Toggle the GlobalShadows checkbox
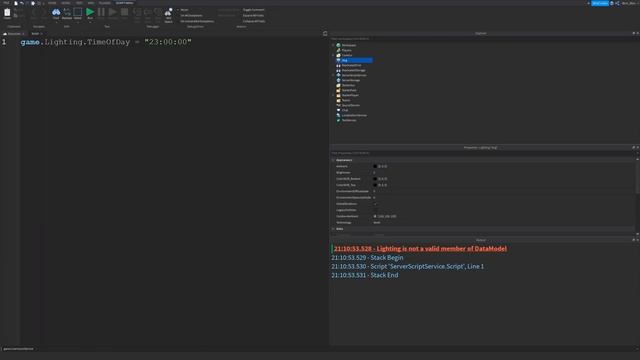This screenshot has height=360, width=640. pos(375,204)
